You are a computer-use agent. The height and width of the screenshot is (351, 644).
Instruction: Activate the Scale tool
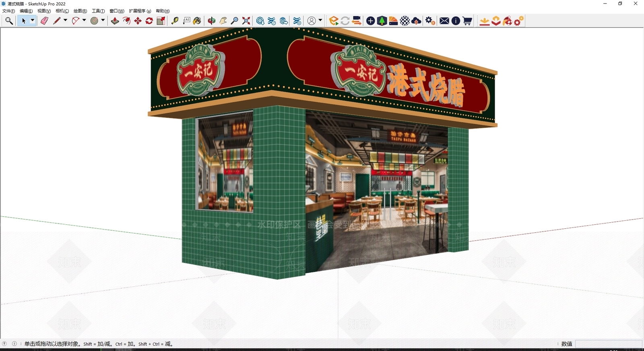(161, 21)
